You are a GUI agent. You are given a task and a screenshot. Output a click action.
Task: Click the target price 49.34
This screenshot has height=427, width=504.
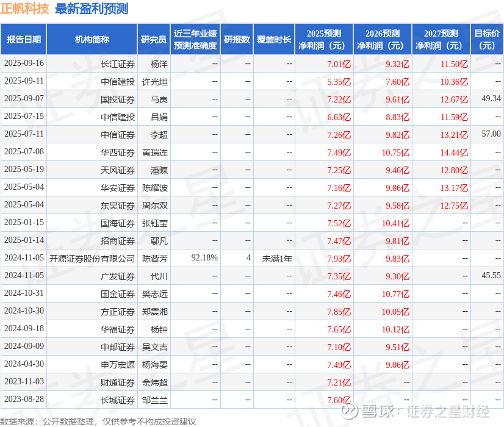491,99
